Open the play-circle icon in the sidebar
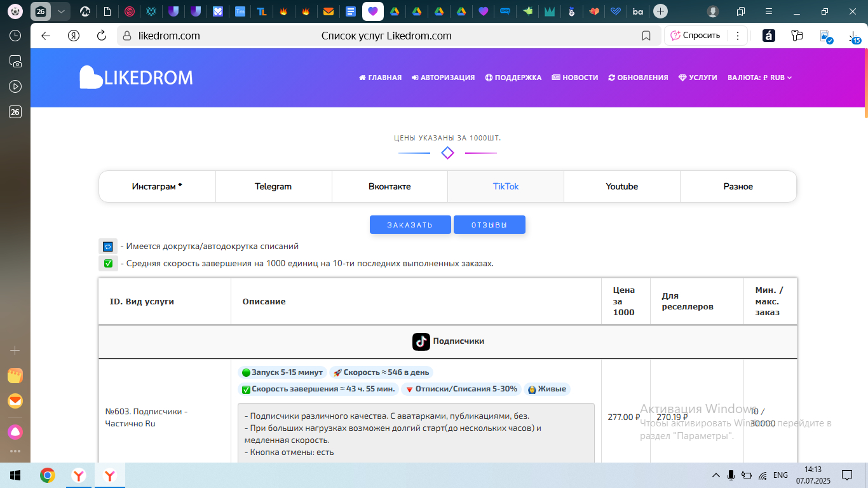This screenshot has height=488, width=868. 15,86
